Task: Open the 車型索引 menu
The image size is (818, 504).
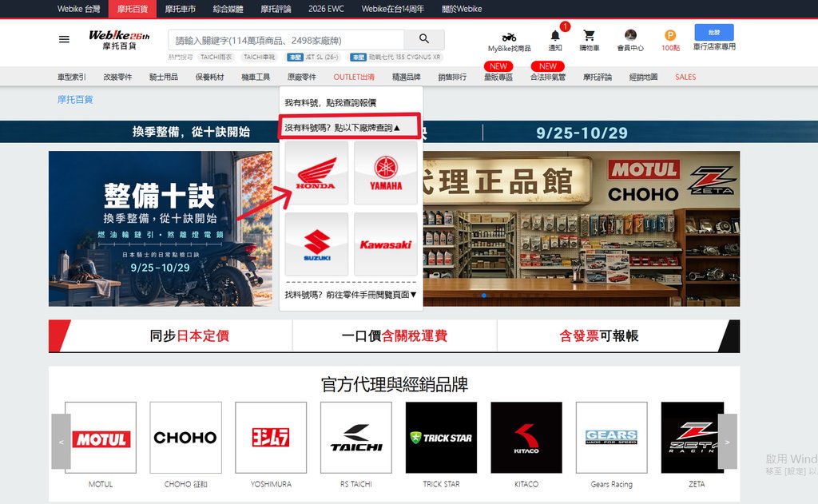Action: 71,77
